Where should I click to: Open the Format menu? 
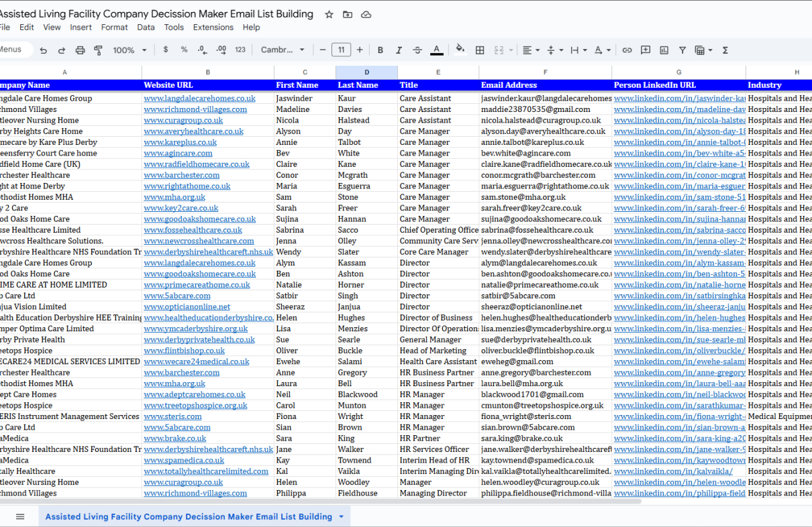coord(114,27)
